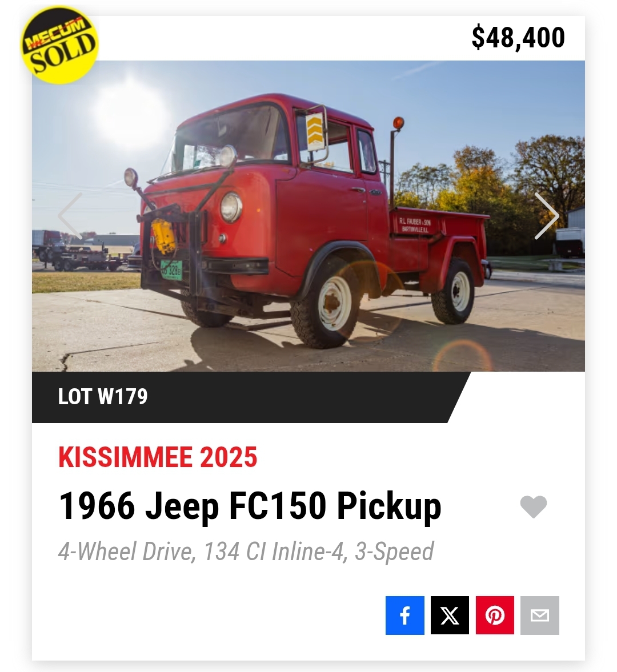The height and width of the screenshot is (672, 617).
Task: Go to the previous photo with left arrow
Action: [x=71, y=216]
